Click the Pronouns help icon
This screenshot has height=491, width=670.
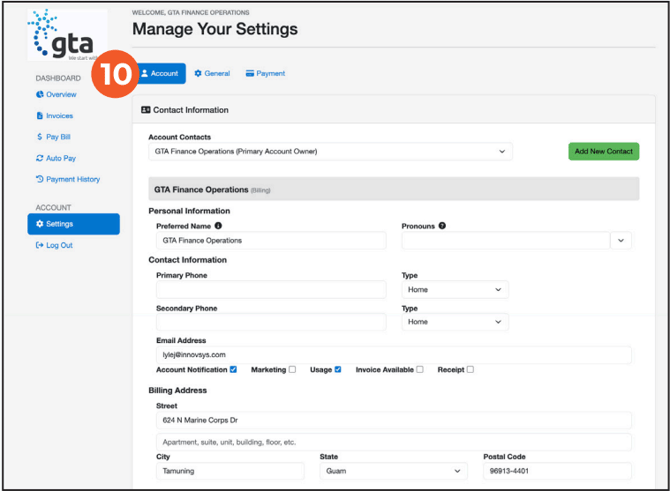pos(442,226)
